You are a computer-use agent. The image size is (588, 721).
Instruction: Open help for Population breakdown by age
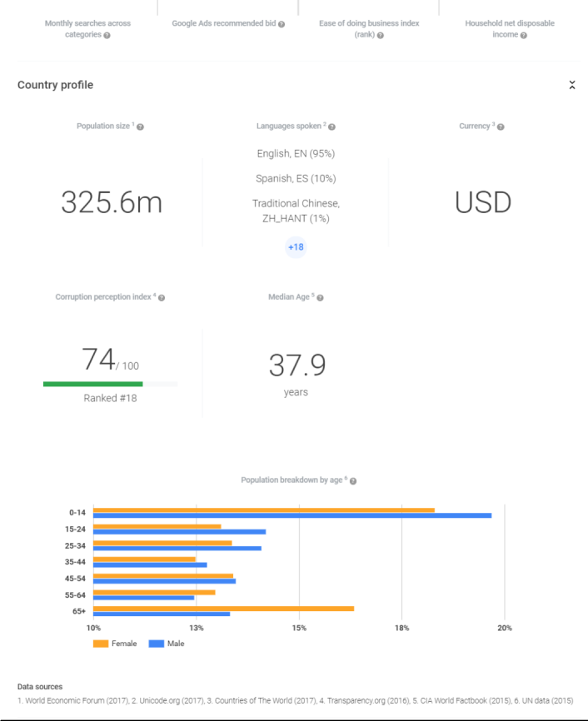click(x=353, y=481)
